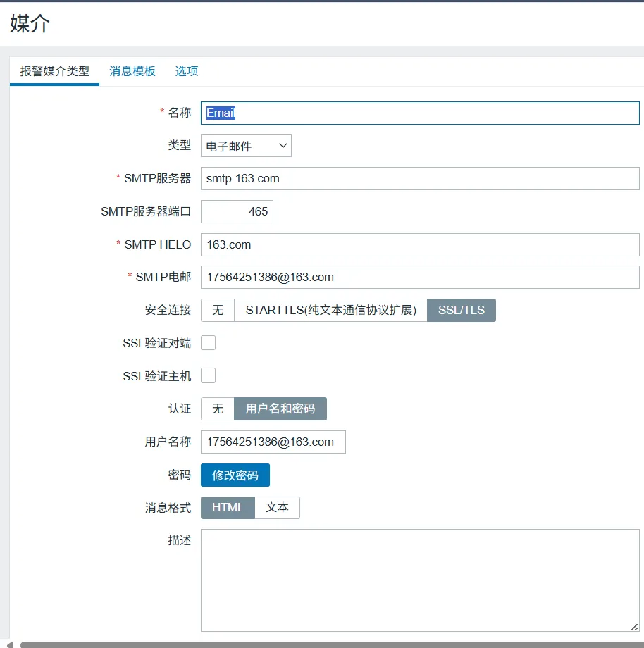
Task: Open the 类型 dropdown showing 电子邮件
Action: tap(246, 146)
